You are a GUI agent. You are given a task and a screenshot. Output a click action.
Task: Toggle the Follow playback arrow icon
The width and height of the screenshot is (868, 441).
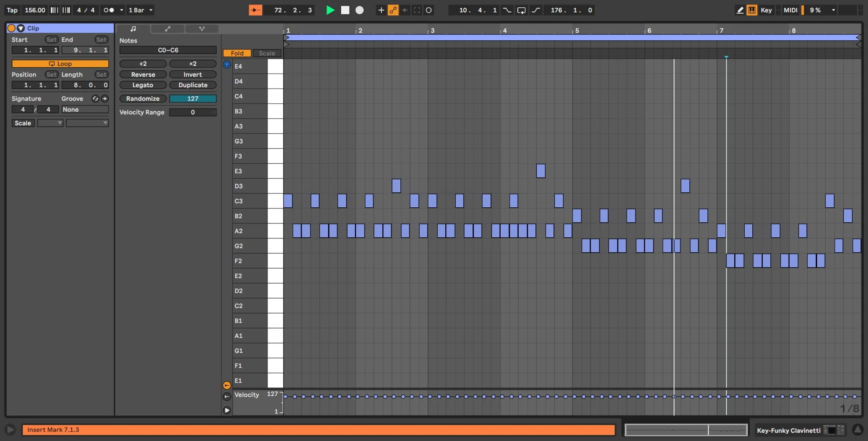(255, 10)
